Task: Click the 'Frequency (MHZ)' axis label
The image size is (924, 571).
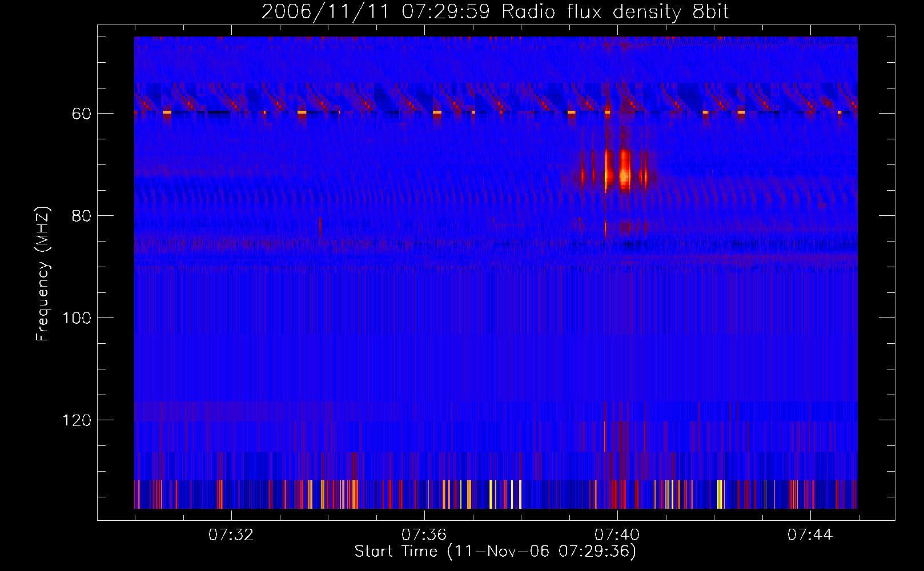Action: (43, 274)
